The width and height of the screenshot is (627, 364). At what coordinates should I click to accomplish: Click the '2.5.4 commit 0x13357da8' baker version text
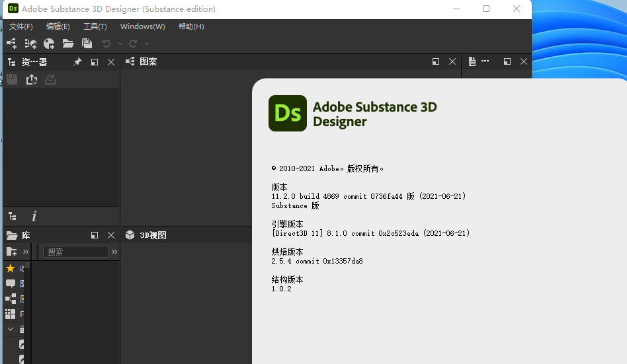click(317, 262)
